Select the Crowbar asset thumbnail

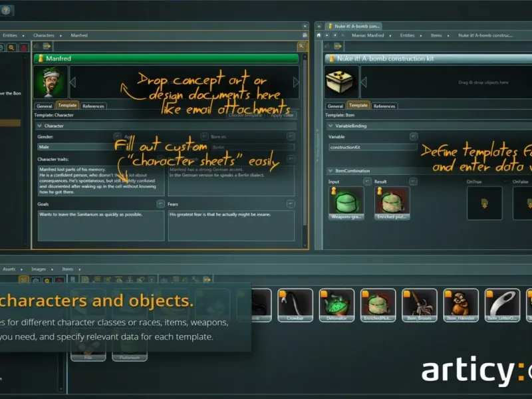pos(295,305)
